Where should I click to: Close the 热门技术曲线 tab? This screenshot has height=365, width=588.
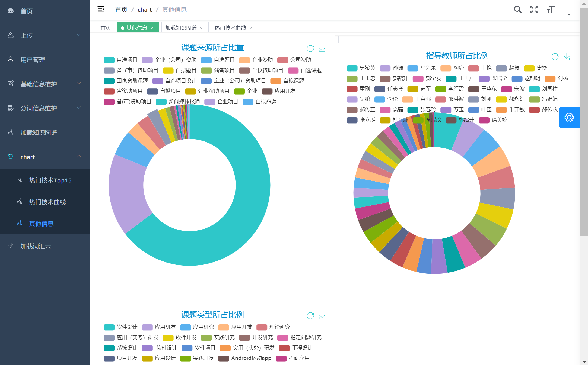tap(251, 28)
